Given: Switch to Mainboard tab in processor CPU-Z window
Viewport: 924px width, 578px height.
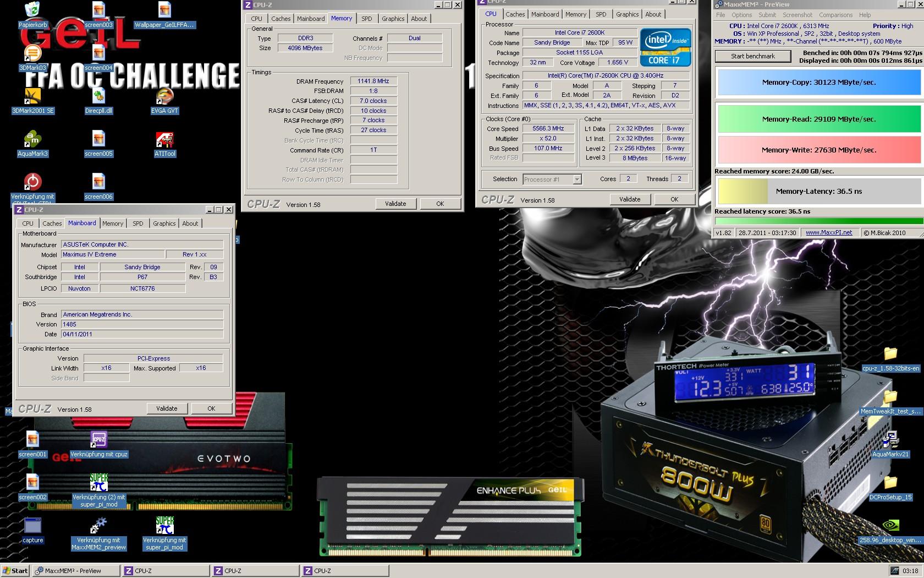Looking at the screenshot, I should tap(545, 14).
